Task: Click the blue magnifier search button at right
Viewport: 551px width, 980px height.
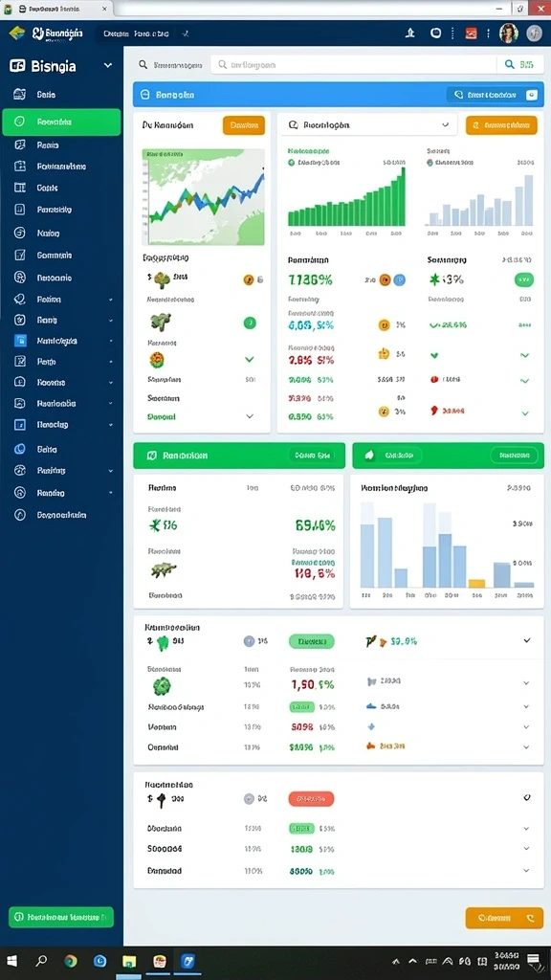Action: [518, 64]
